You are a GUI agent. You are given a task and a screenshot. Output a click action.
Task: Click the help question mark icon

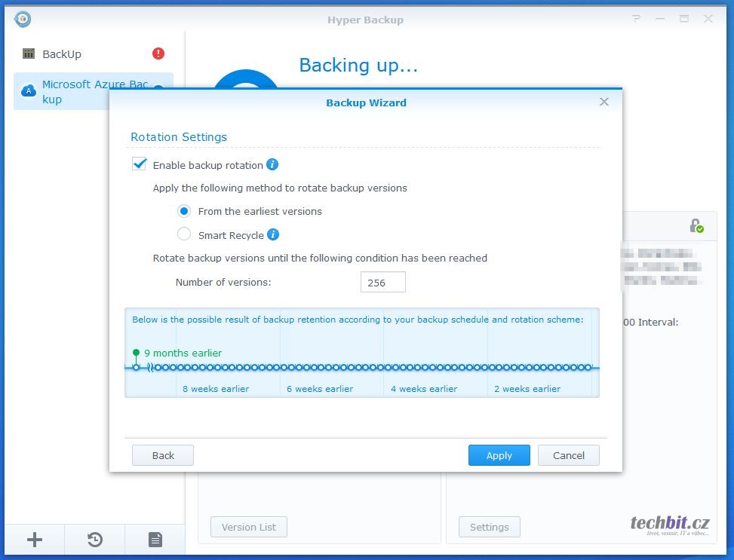pos(637,19)
